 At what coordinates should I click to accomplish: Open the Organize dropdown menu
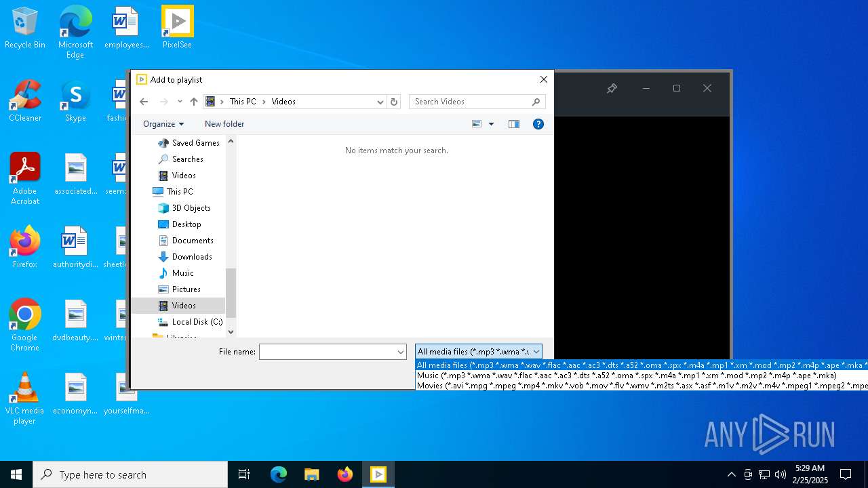163,124
